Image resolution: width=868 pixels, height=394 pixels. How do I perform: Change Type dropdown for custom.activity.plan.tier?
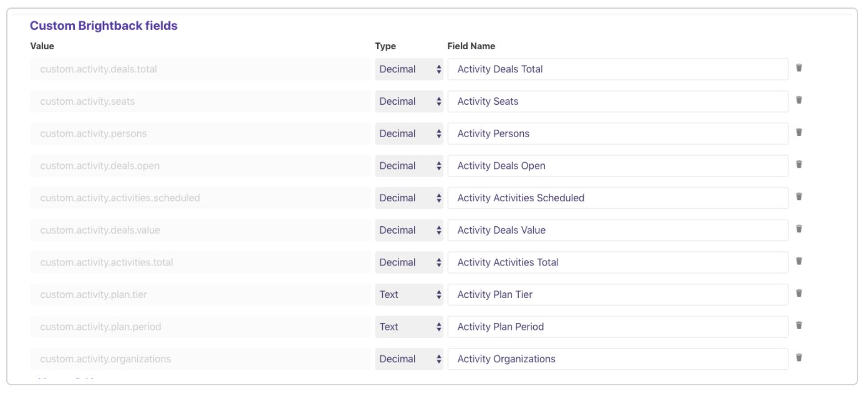pos(408,295)
